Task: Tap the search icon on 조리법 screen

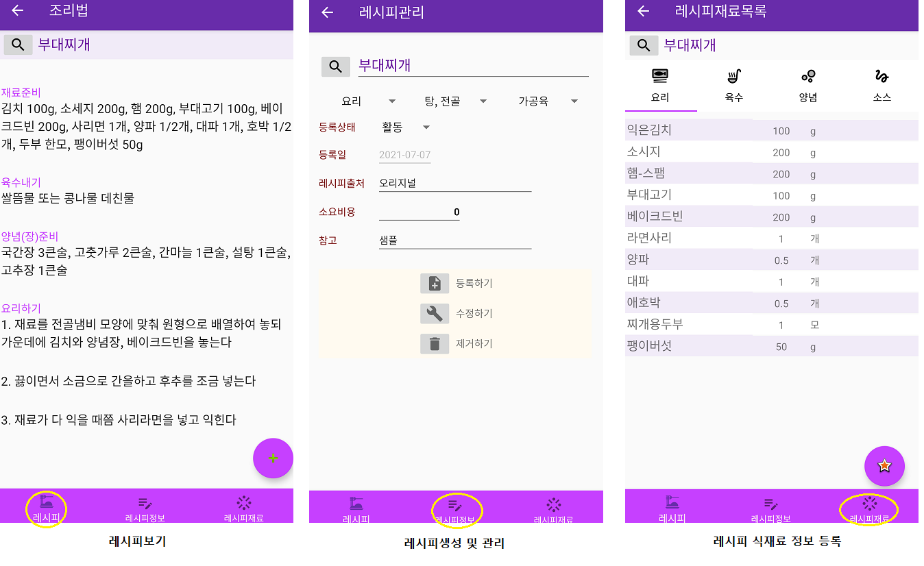Action: [18, 45]
